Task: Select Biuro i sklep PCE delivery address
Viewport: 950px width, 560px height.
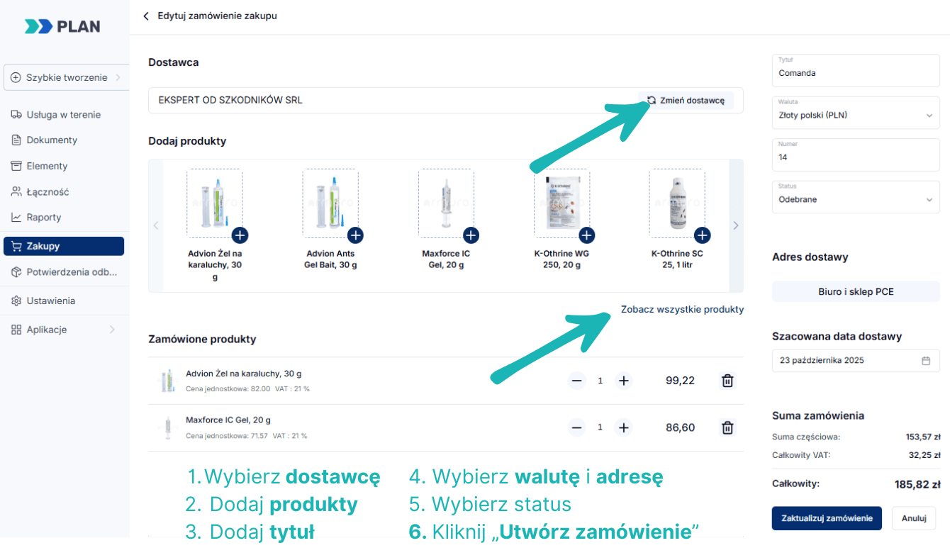Action: pyautogui.click(x=856, y=291)
